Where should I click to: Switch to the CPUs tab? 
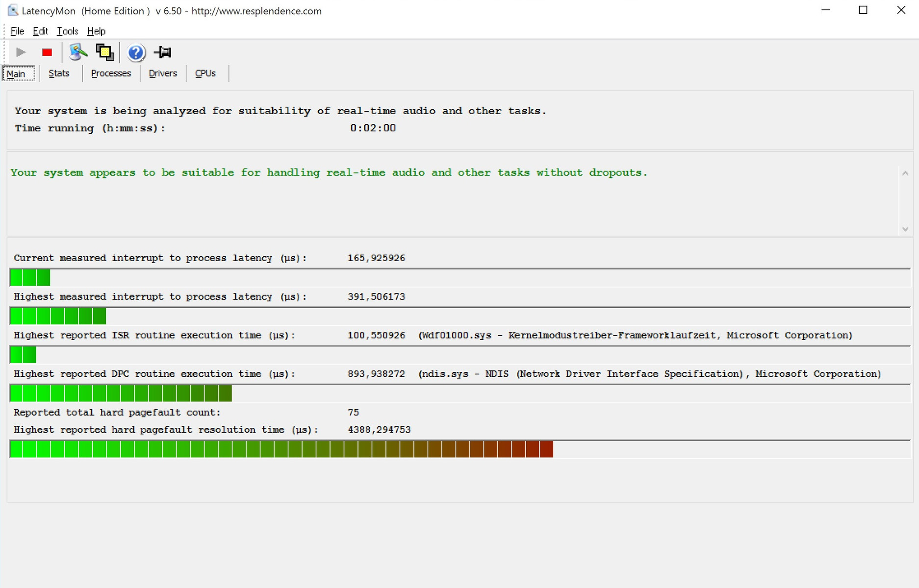coord(205,73)
